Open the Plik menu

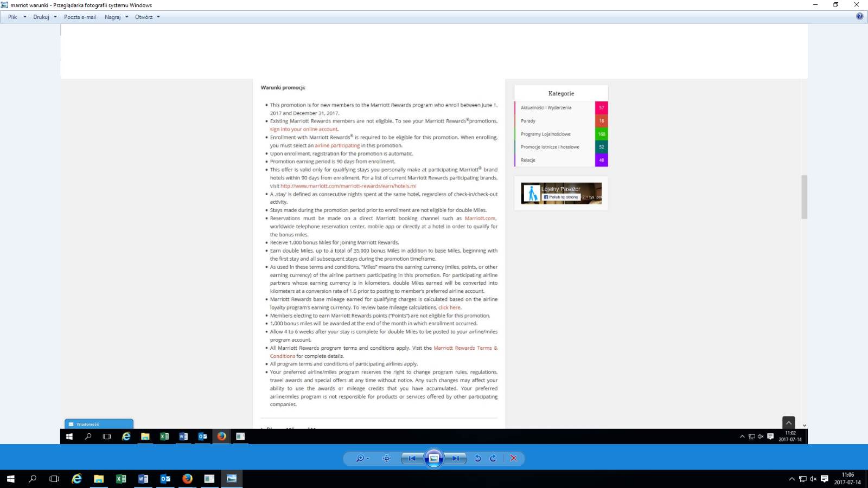pos(17,17)
